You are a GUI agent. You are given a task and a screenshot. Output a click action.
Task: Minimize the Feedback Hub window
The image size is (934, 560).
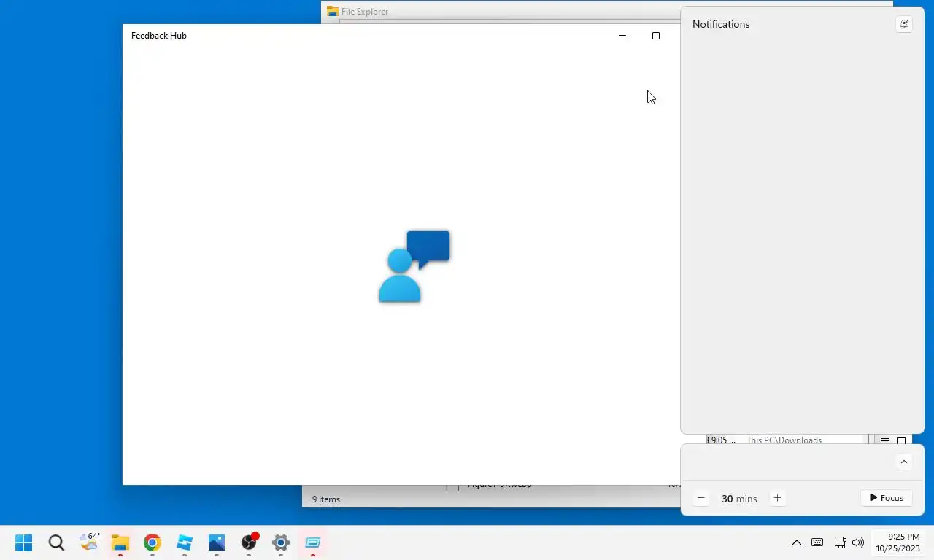[622, 36]
